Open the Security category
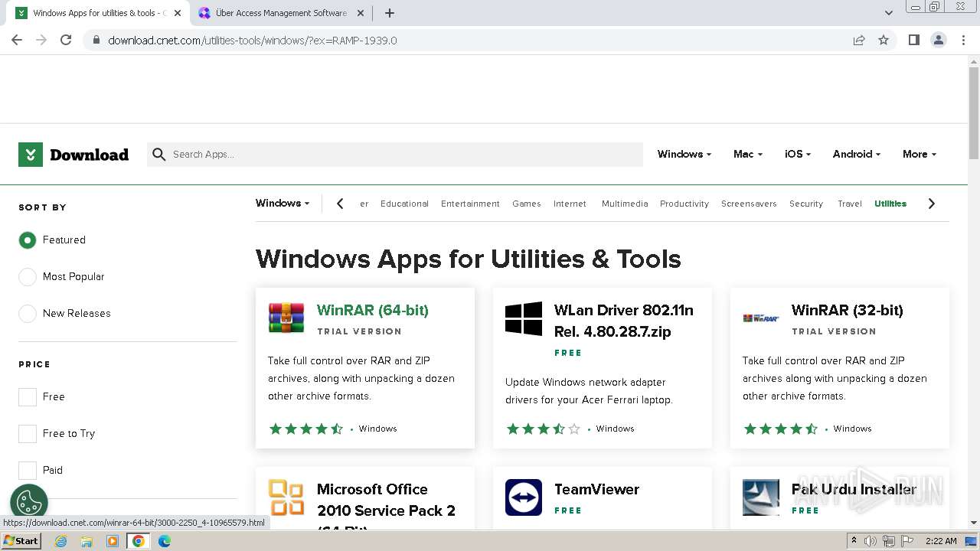Screen dimensions: 980x551 (x=806, y=204)
